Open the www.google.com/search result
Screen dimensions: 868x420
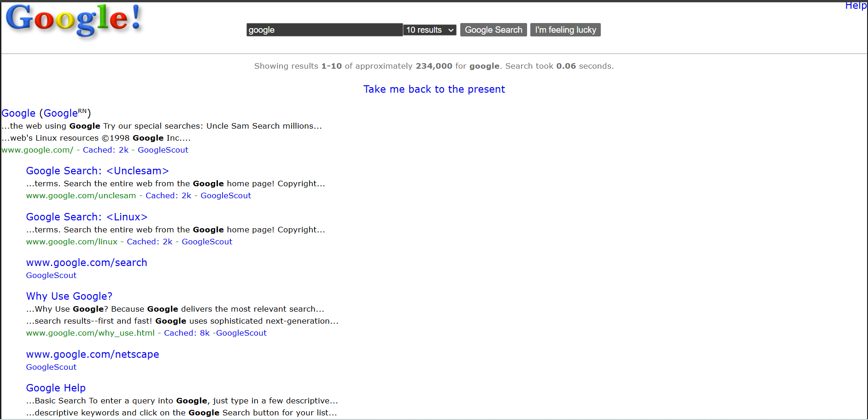click(x=87, y=262)
